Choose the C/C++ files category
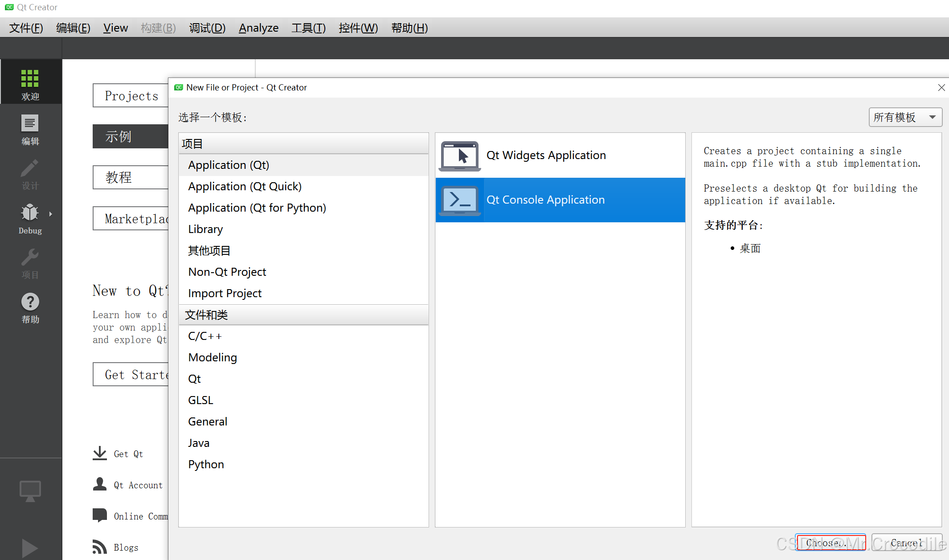The height and width of the screenshot is (560, 949). click(x=205, y=336)
